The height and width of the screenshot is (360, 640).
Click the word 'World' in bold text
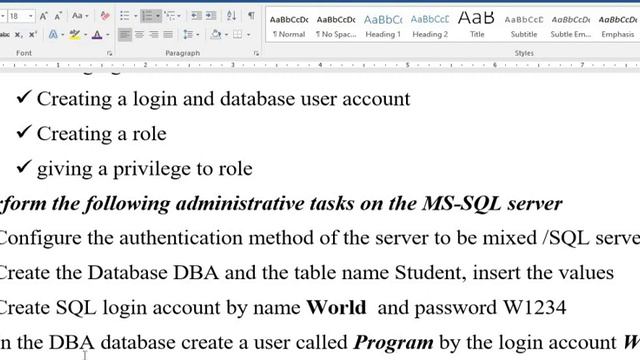[x=336, y=307]
